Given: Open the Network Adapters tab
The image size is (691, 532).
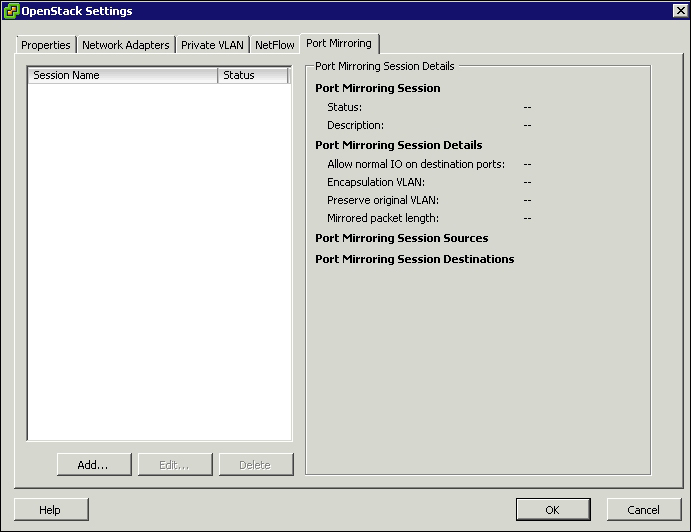Looking at the screenshot, I should (x=126, y=45).
